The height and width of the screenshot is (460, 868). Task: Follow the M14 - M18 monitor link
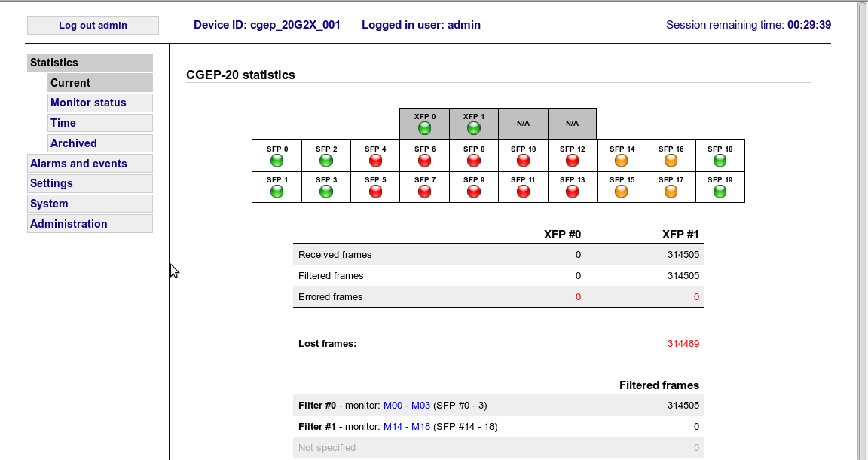407,426
